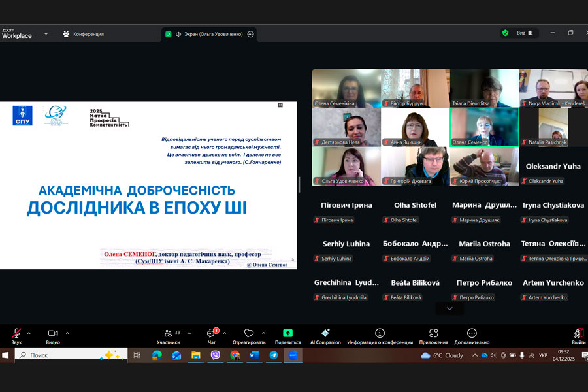Viewport: 588px width, 392px height.
Task: Open the Вид view layout button
Action: click(x=525, y=33)
